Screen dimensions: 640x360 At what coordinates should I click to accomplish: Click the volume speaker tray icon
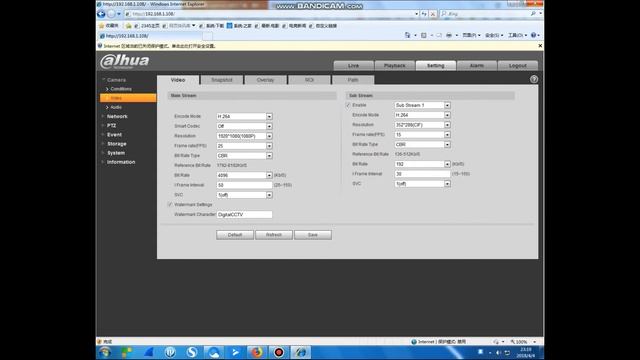(x=498, y=352)
